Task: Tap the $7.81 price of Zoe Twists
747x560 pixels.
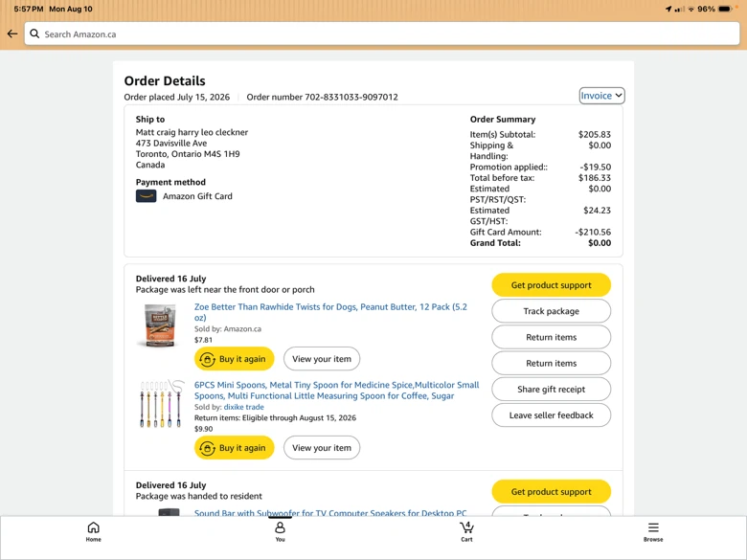Action: (x=203, y=340)
